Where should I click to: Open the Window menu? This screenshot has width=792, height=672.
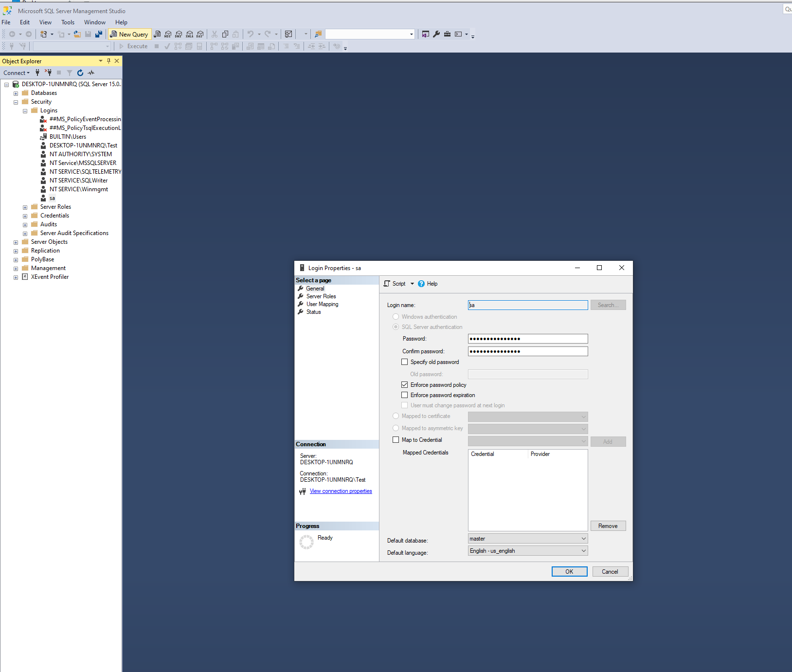95,22
